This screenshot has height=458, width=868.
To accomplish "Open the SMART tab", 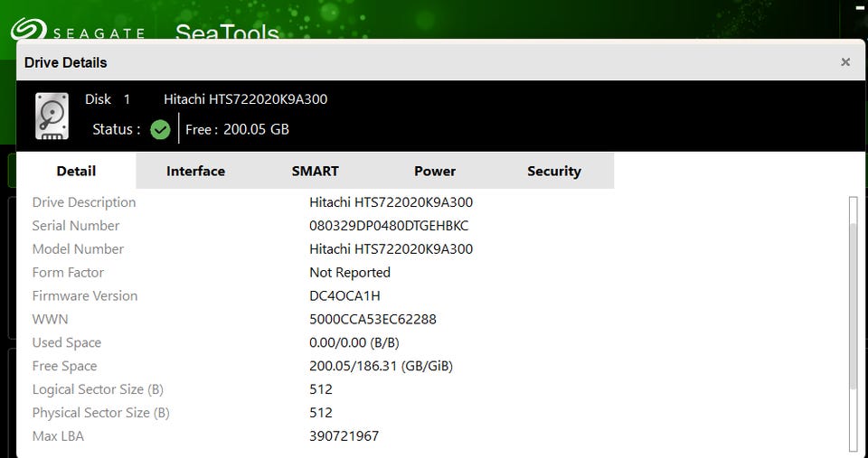I will click(315, 171).
